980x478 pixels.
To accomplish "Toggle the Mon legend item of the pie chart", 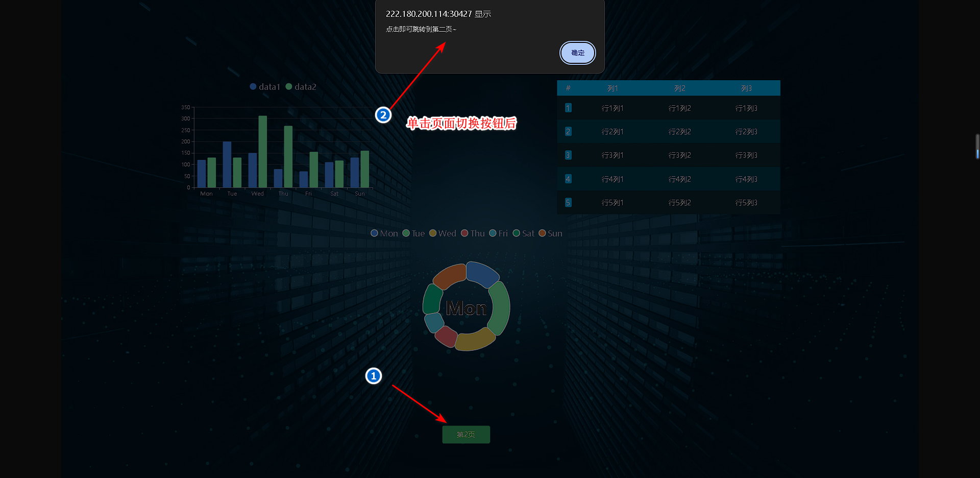I will pos(384,233).
